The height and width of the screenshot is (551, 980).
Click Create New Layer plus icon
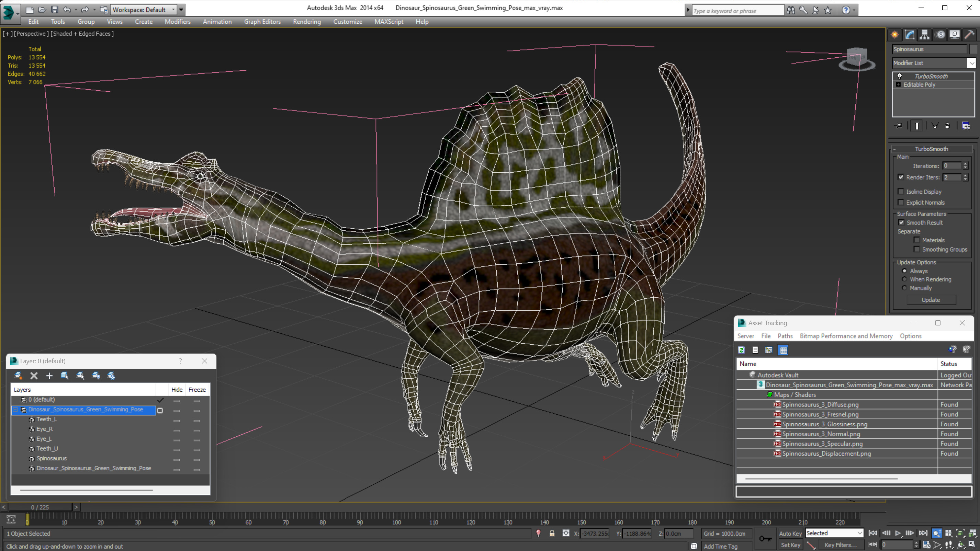pyautogui.click(x=49, y=376)
